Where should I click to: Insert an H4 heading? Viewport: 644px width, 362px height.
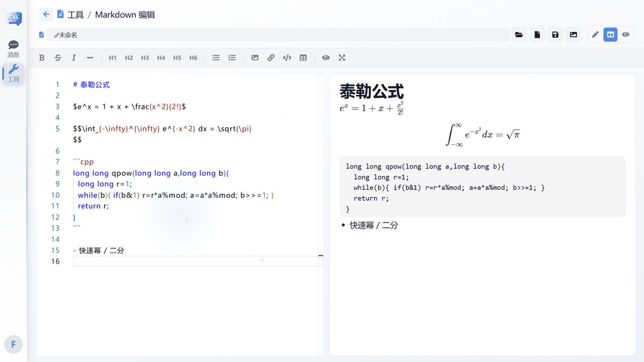click(161, 58)
